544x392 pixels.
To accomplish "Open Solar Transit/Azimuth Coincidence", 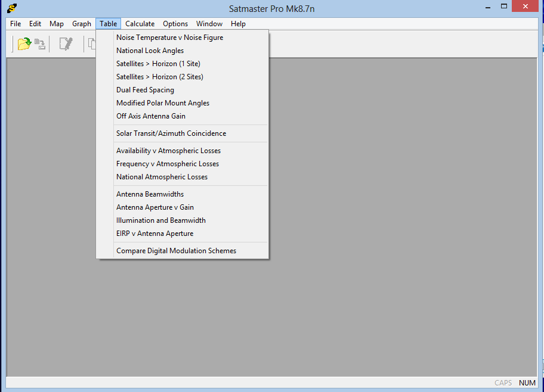I will tap(183, 133).
